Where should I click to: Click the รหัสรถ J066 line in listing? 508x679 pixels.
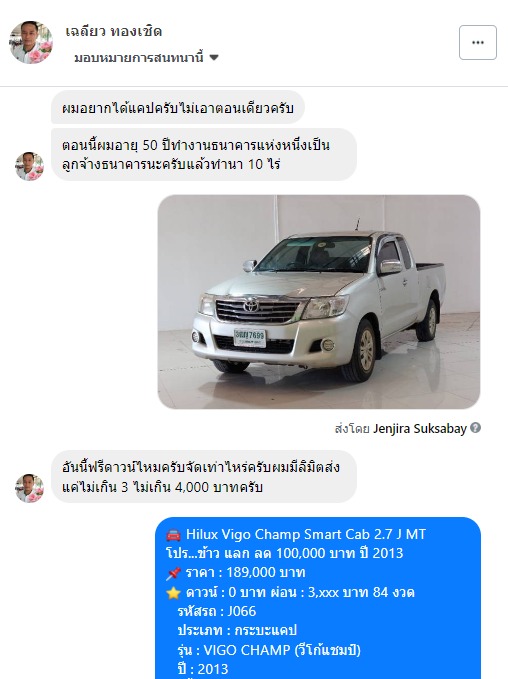[x=217, y=611]
